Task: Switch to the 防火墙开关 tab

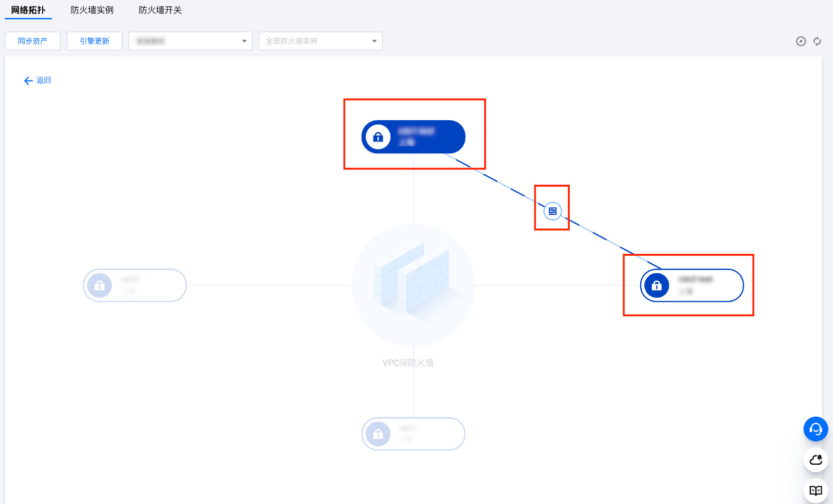Action: pos(160,10)
